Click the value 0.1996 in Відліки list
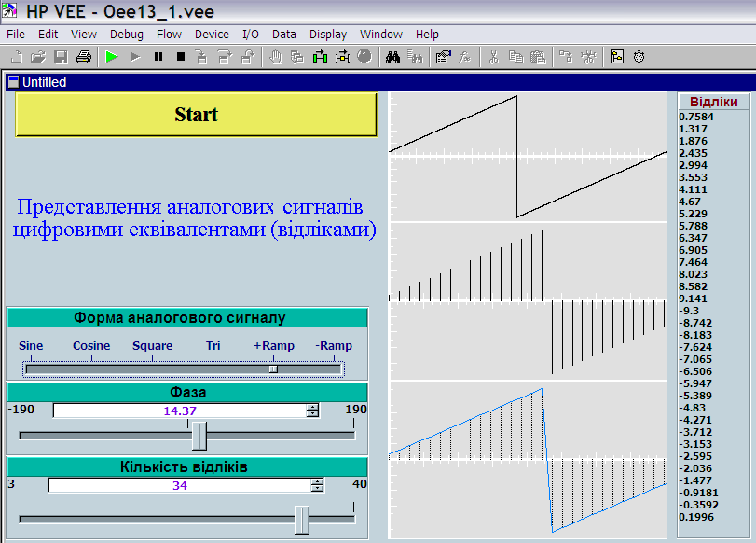 click(x=696, y=517)
